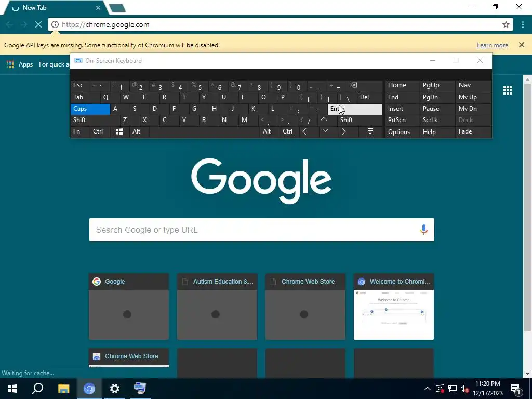The image size is (532, 399).
Task: Tap the Mv Up key
Action: coord(473,97)
